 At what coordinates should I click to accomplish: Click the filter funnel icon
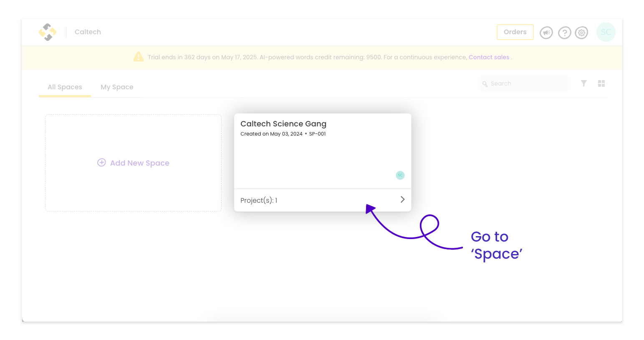[584, 83]
